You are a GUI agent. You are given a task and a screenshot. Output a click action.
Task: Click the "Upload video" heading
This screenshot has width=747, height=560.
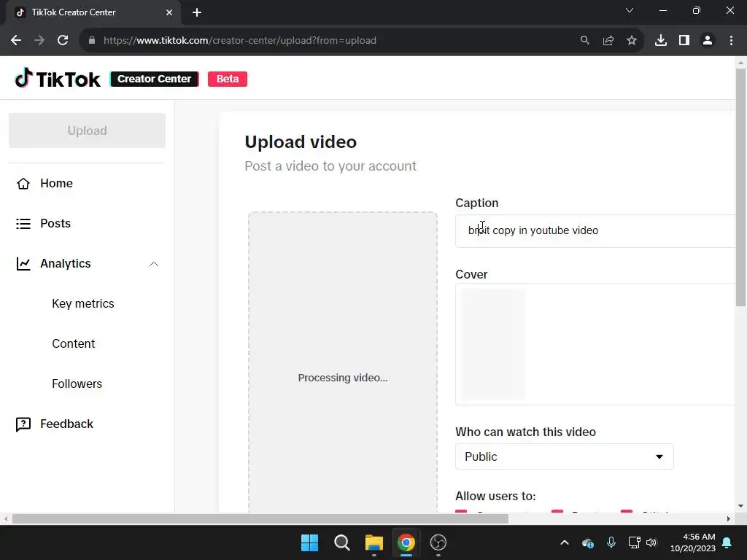(301, 142)
